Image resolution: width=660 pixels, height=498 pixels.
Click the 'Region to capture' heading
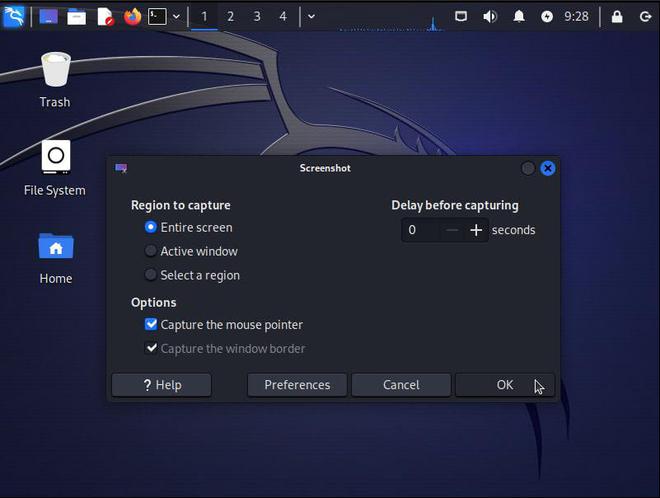pos(181,205)
